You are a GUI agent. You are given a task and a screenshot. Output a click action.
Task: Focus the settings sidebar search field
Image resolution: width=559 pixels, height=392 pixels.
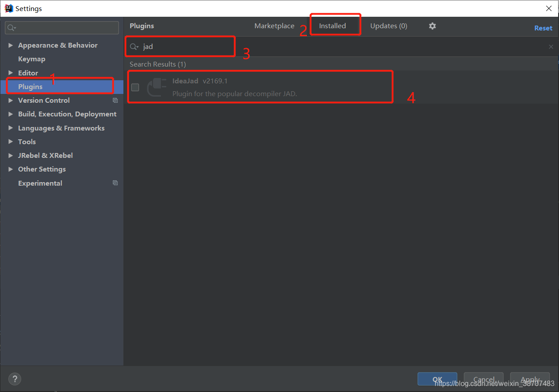[62, 28]
